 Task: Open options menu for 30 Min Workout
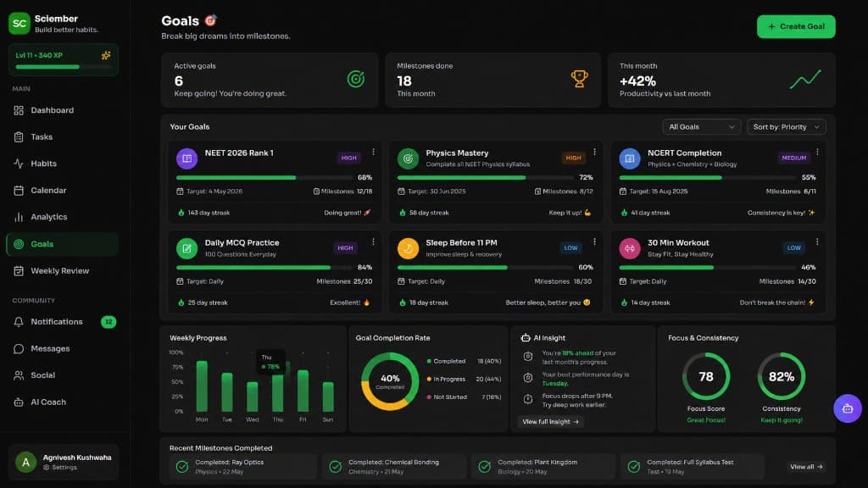click(817, 241)
